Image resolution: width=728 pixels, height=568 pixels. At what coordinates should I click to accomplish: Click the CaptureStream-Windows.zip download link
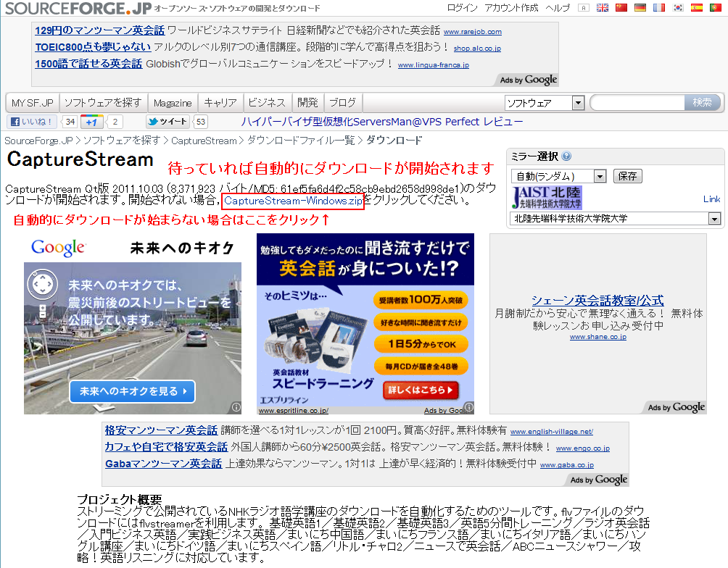pos(293,201)
